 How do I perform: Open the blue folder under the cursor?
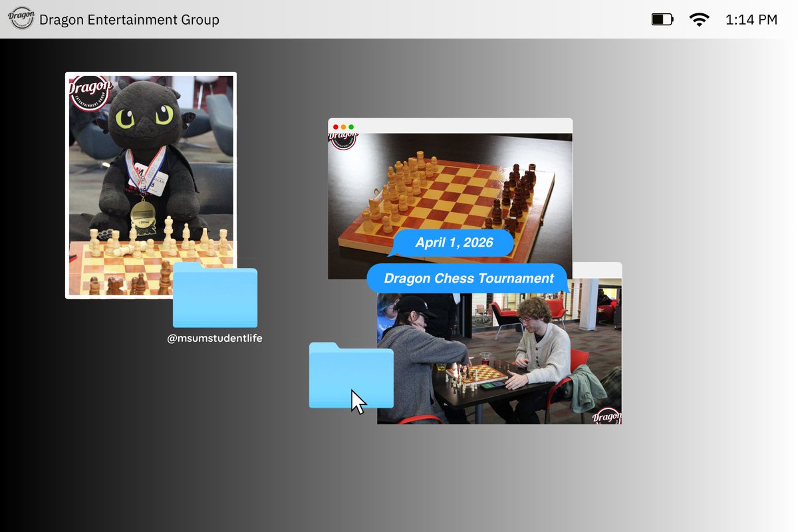pos(351,375)
